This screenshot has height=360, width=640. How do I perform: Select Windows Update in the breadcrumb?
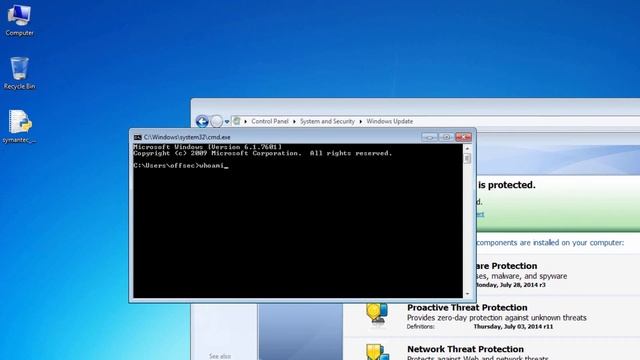389,121
